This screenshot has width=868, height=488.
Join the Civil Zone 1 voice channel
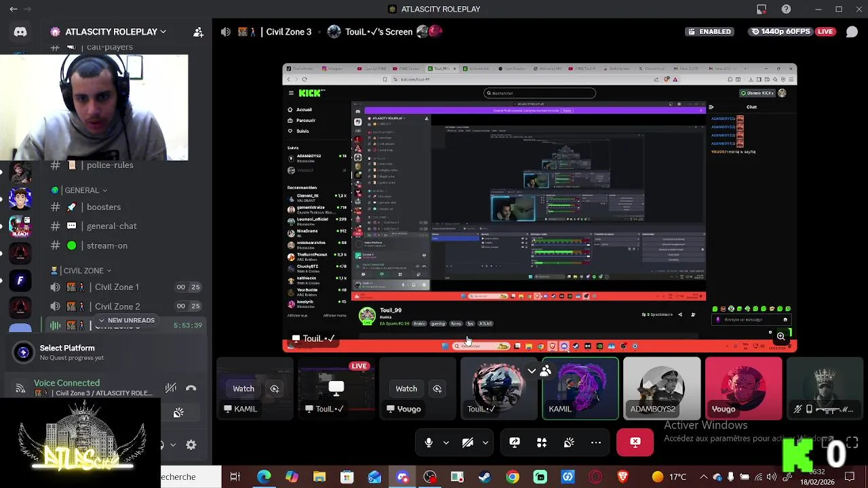117,287
